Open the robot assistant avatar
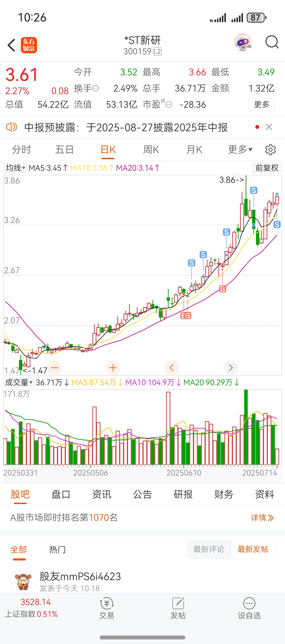This screenshot has width=285, height=644. 243,42
